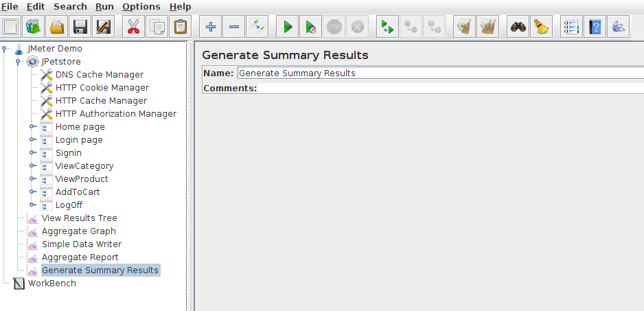Select the Login page controller
The width and height of the screenshot is (644, 311).
click(x=79, y=140)
